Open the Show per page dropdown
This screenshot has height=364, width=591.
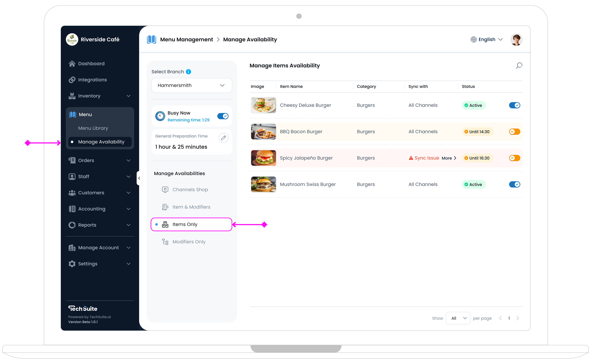(x=458, y=318)
